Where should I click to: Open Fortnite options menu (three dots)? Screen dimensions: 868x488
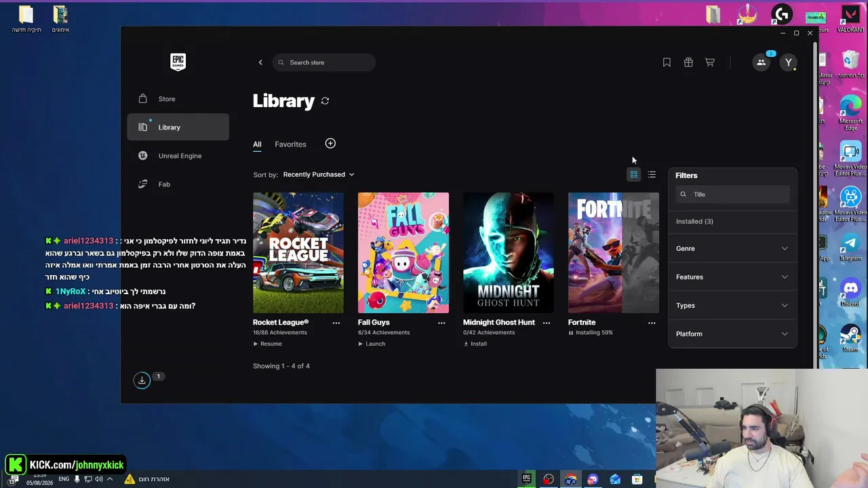click(652, 323)
